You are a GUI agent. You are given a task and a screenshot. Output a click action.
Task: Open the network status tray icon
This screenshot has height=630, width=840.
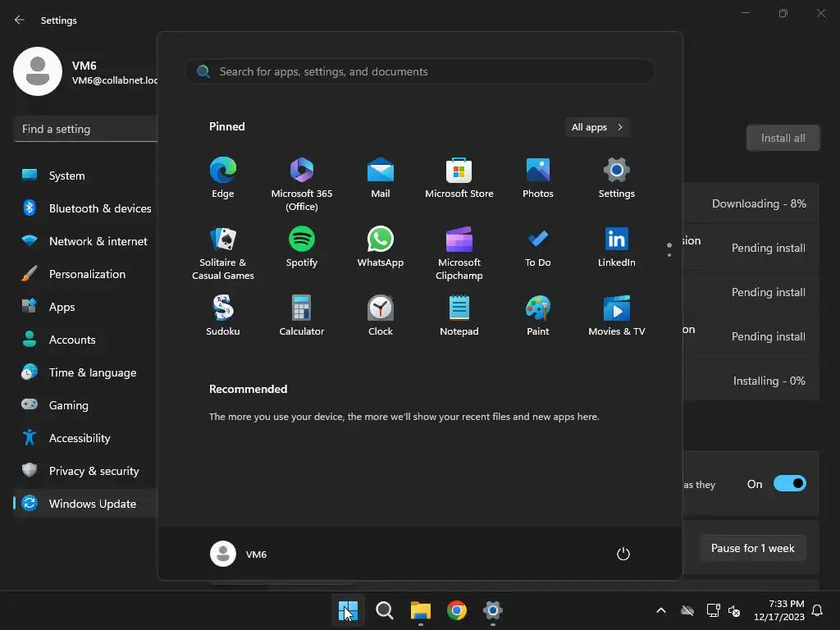(x=713, y=610)
